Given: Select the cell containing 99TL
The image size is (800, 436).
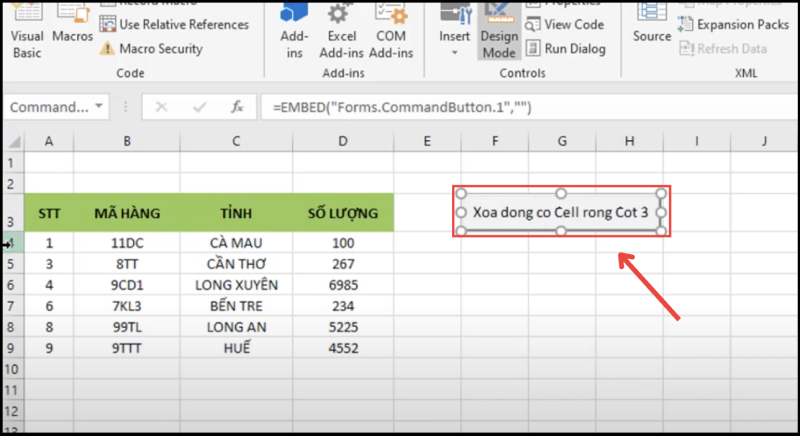Looking at the screenshot, I should pyautogui.click(x=127, y=327).
